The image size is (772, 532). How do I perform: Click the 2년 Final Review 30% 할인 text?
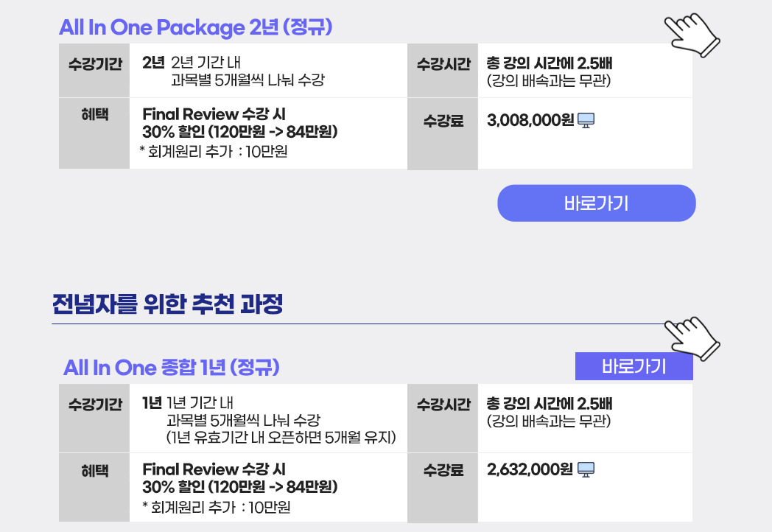point(239,123)
